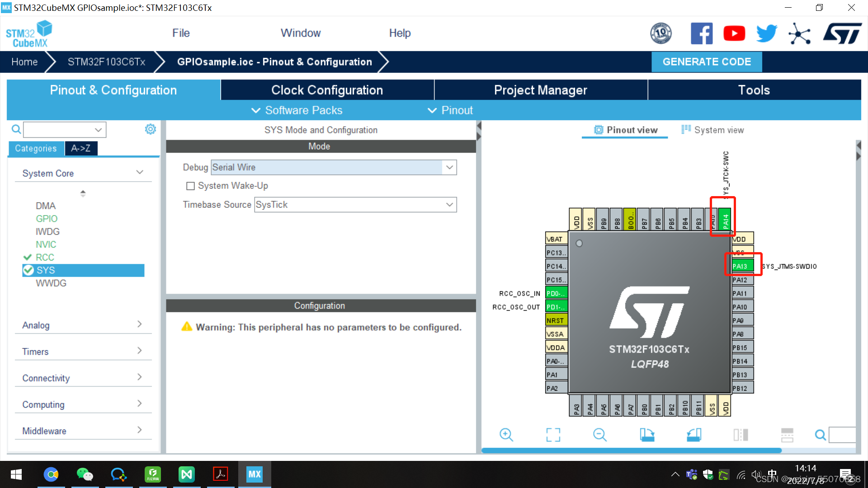
Task: Click the zoom in magnifier below chip
Action: coord(506,435)
